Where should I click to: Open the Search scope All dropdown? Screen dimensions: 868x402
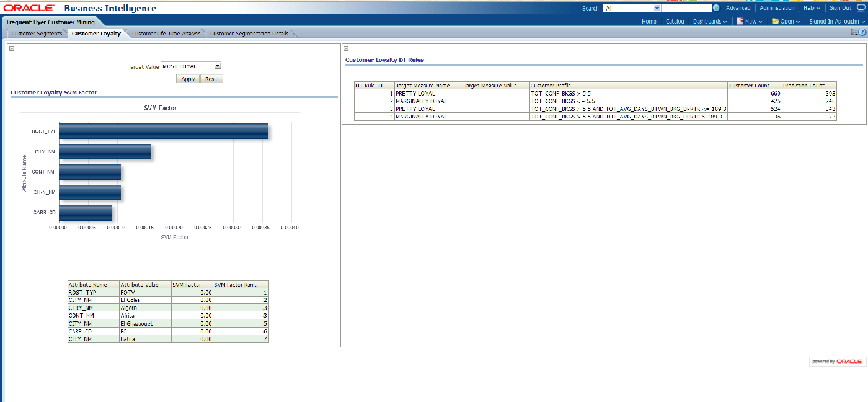click(x=657, y=8)
